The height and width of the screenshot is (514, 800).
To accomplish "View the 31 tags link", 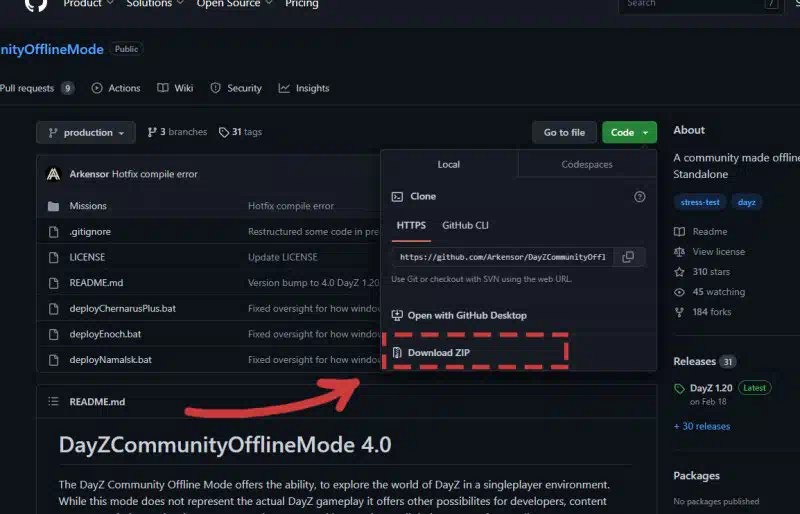I will [x=240, y=132].
